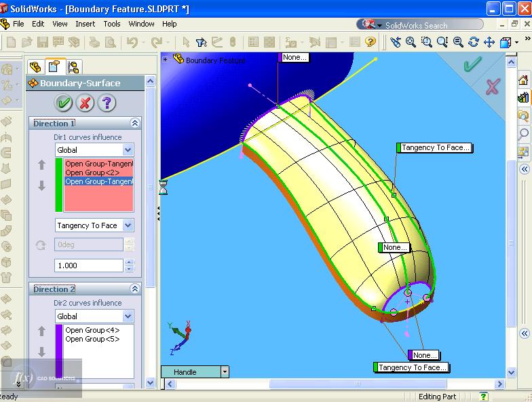
Task: Cancel feature with viewport corner X
Action: (493, 87)
